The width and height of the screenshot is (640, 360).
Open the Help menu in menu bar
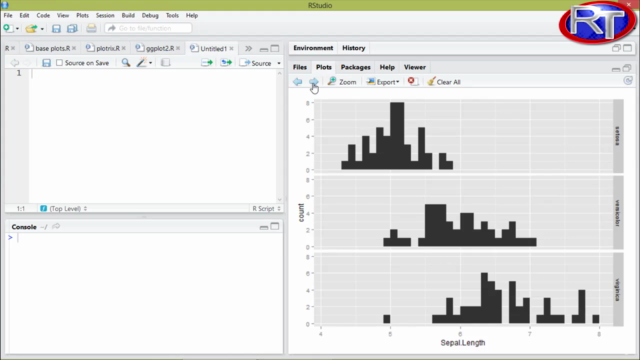191,15
